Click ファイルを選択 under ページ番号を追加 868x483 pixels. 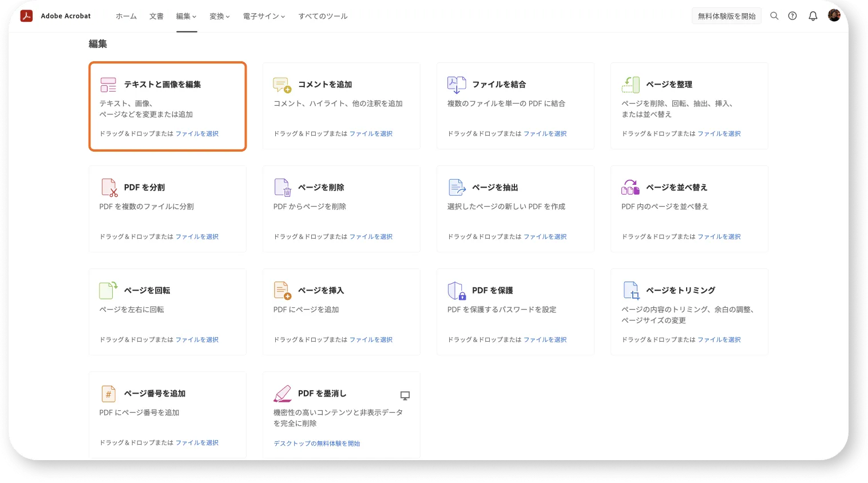(197, 442)
